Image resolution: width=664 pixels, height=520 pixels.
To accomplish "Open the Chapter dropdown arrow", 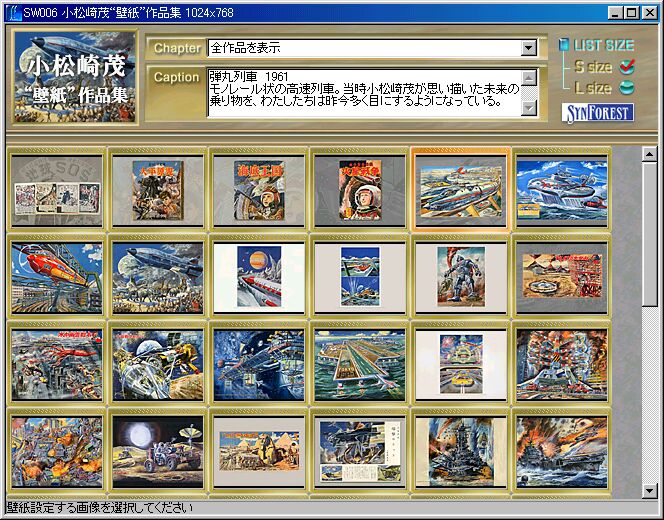I will pos(528,48).
